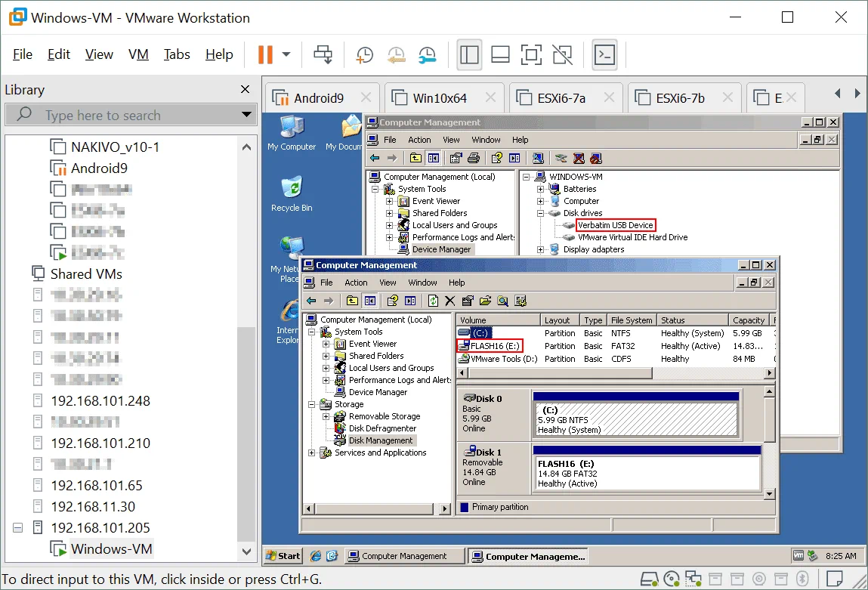The height and width of the screenshot is (590, 868).
Task: Take a snapshot of the VM
Action: tap(365, 54)
